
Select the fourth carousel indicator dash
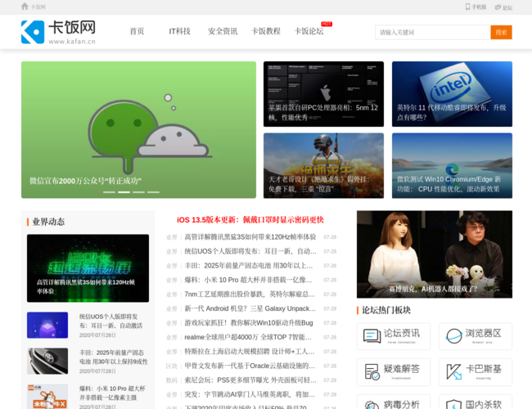point(153,192)
